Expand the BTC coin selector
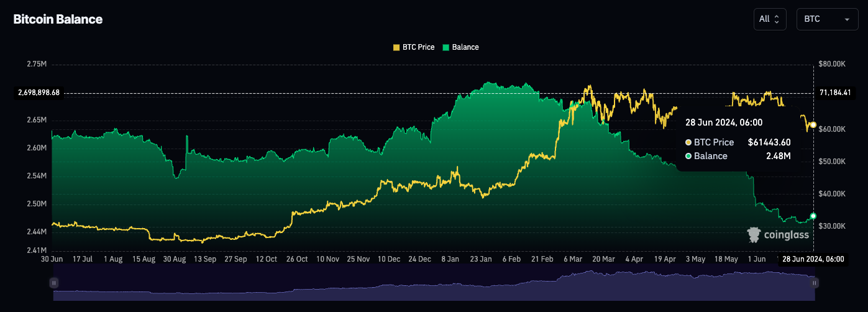The height and width of the screenshot is (312, 868). 826,19
